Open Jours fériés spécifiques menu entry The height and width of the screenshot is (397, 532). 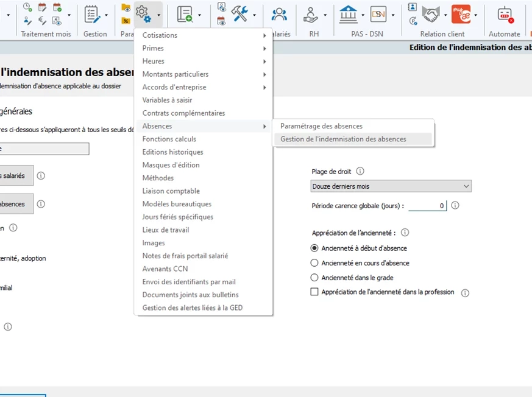(178, 217)
